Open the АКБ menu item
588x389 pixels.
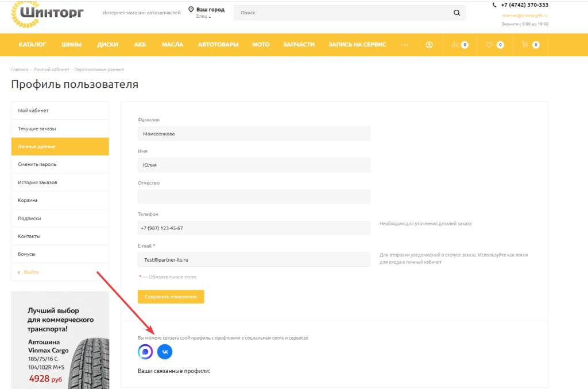click(140, 45)
